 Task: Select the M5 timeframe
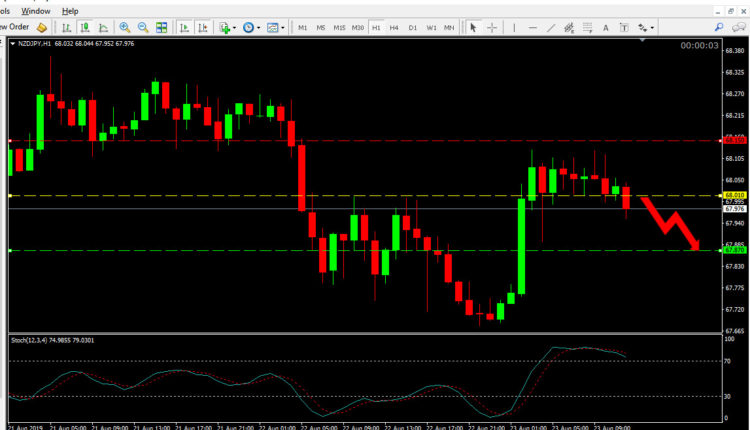tap(320, 28)
